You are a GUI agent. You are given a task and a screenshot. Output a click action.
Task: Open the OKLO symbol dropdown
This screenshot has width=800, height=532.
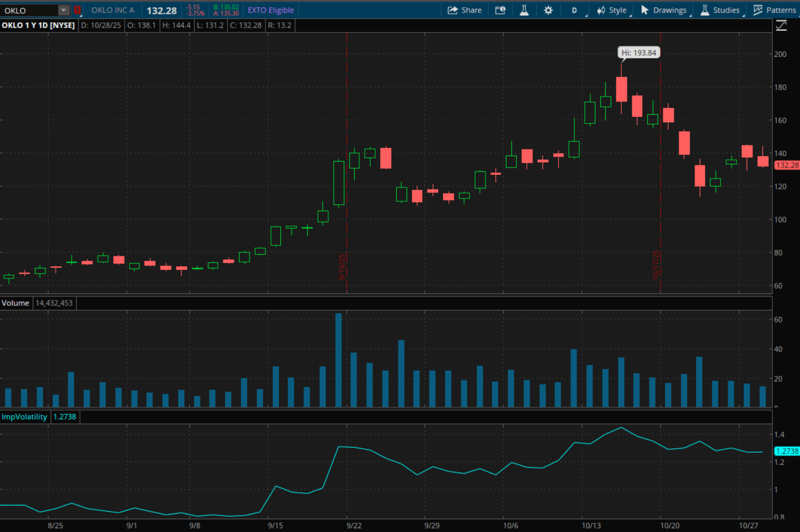pyautogui.click(x=63, y=10)
